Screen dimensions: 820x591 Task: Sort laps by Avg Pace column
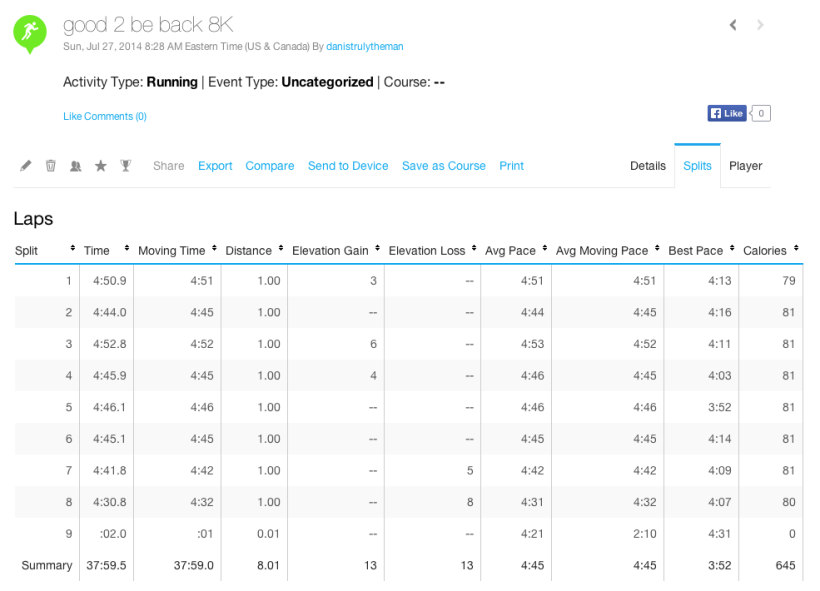(x=510, y=251)
